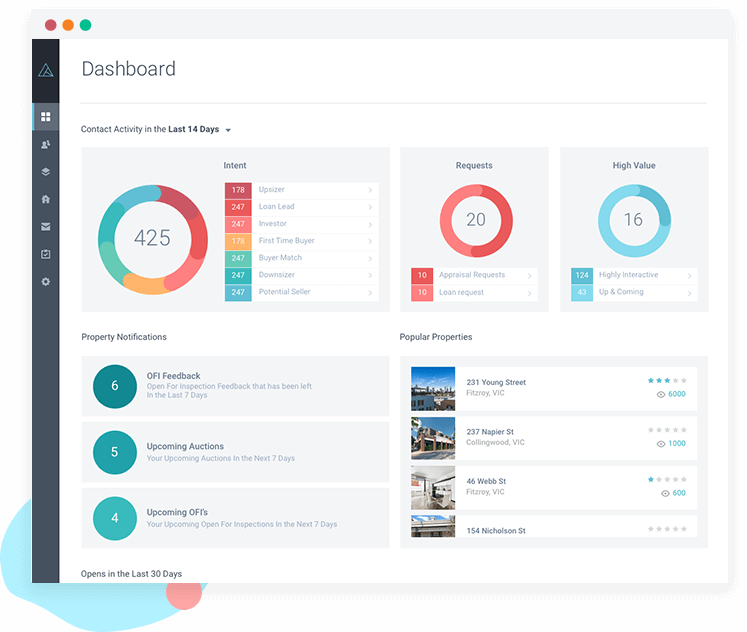The image size is (747, 632).
Task: Click the Popular Properties heading
Action: coord(436,337)
